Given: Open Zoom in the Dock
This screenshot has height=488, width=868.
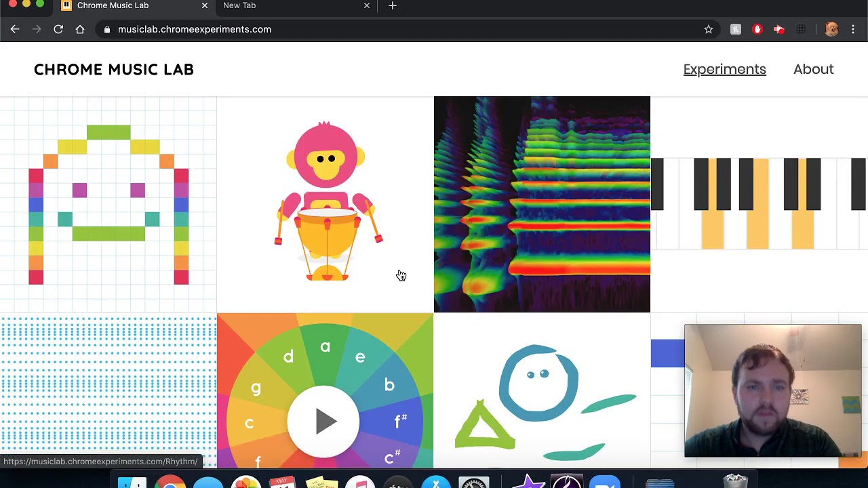Looking at the screenshot, I should (x=604, y=483).
